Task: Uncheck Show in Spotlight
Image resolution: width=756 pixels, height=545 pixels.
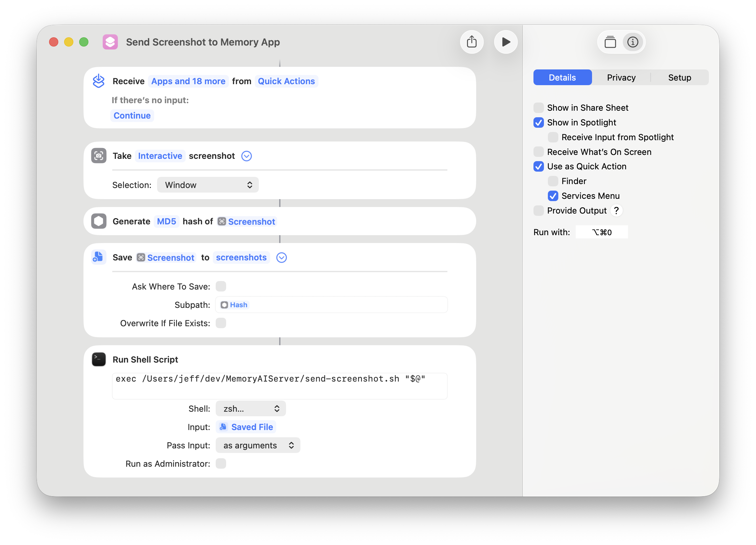Action: coord(538,122)
